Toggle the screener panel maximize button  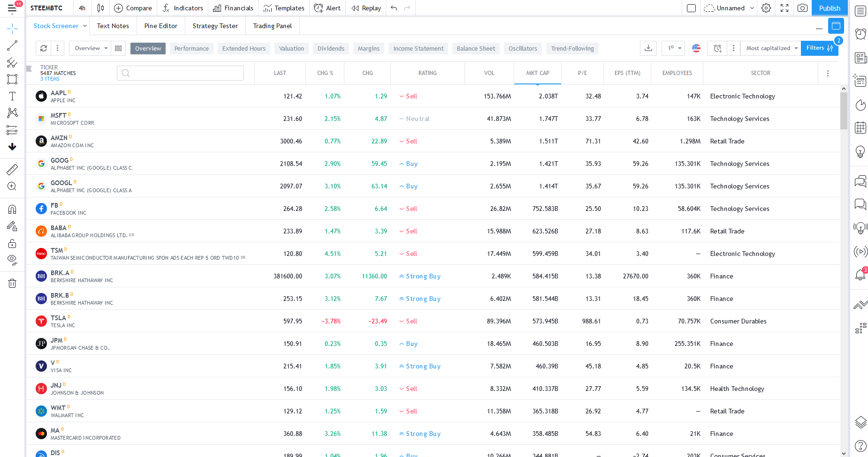coord(836,26)
